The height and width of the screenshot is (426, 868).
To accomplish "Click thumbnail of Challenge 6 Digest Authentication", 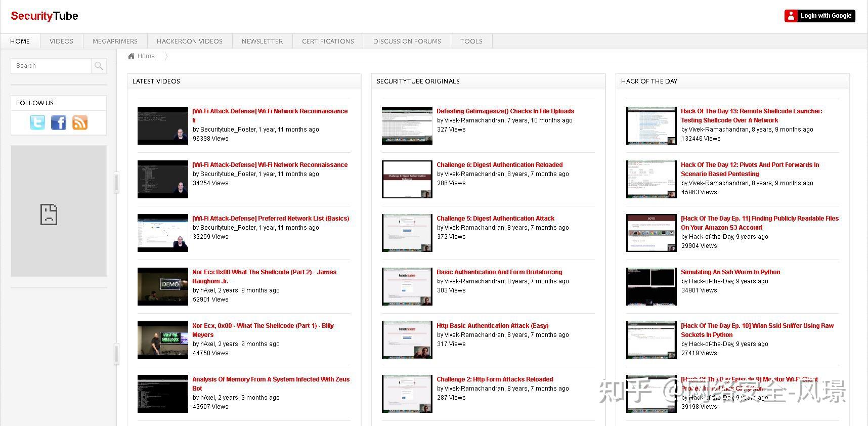I will (x=407, y=179).
